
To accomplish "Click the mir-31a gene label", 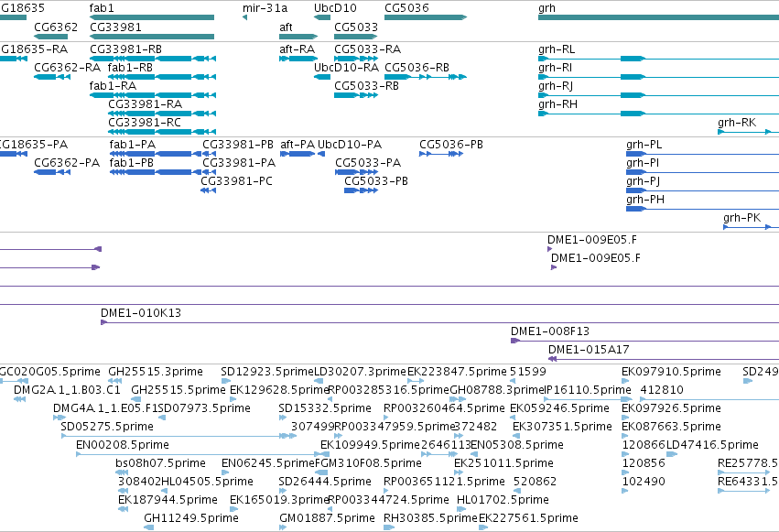I will point(265,8).
